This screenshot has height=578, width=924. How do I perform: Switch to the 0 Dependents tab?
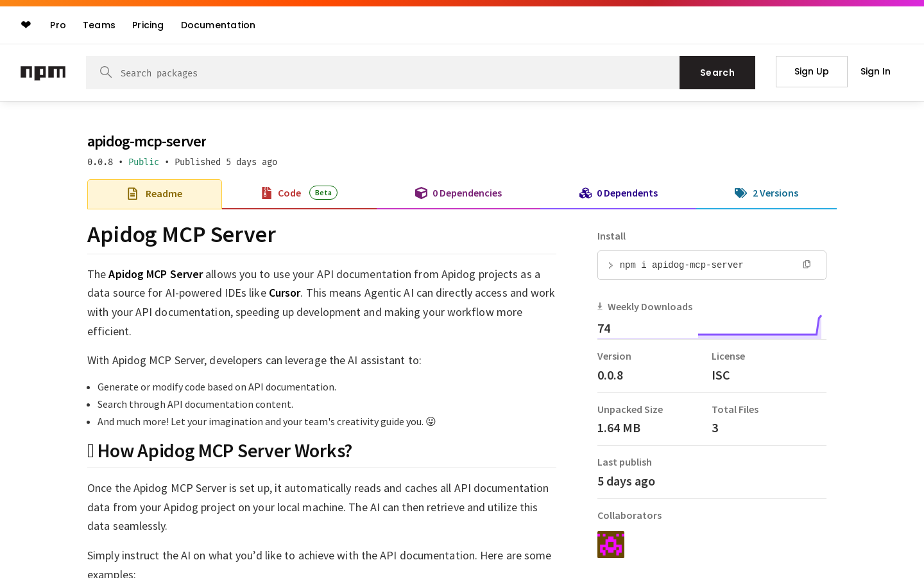click(x=618, y=194)
